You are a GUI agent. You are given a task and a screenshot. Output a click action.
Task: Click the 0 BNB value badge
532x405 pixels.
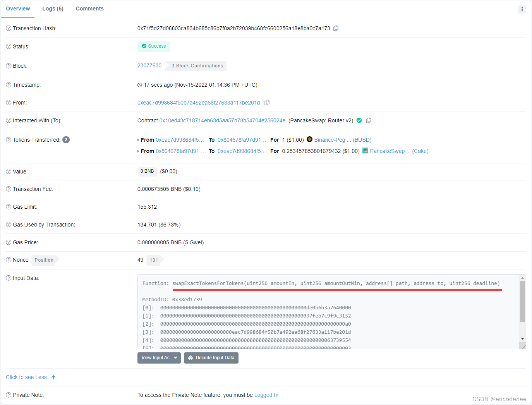[x=147, y=171]
